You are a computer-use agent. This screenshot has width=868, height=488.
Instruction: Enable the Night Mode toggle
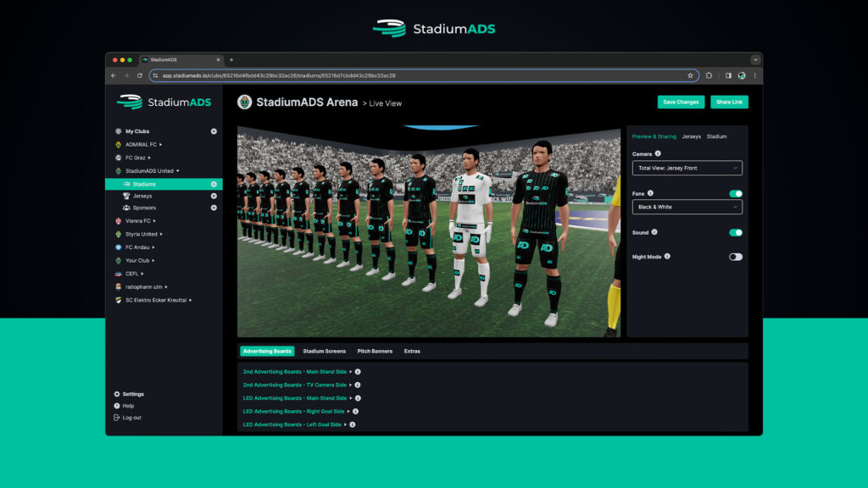736,258
